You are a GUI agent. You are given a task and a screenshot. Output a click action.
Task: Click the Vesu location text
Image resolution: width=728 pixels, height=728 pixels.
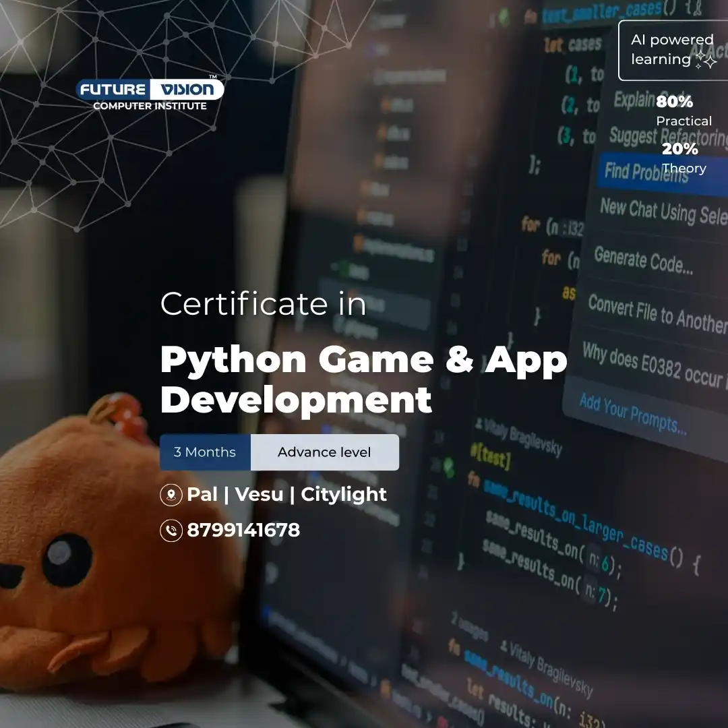259,494
